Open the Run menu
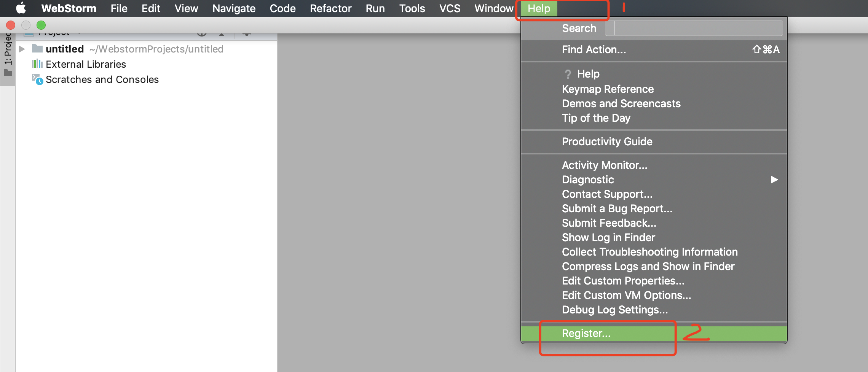Image resolution: width=868 pixels, height=372 pixels. pos(375,8)
